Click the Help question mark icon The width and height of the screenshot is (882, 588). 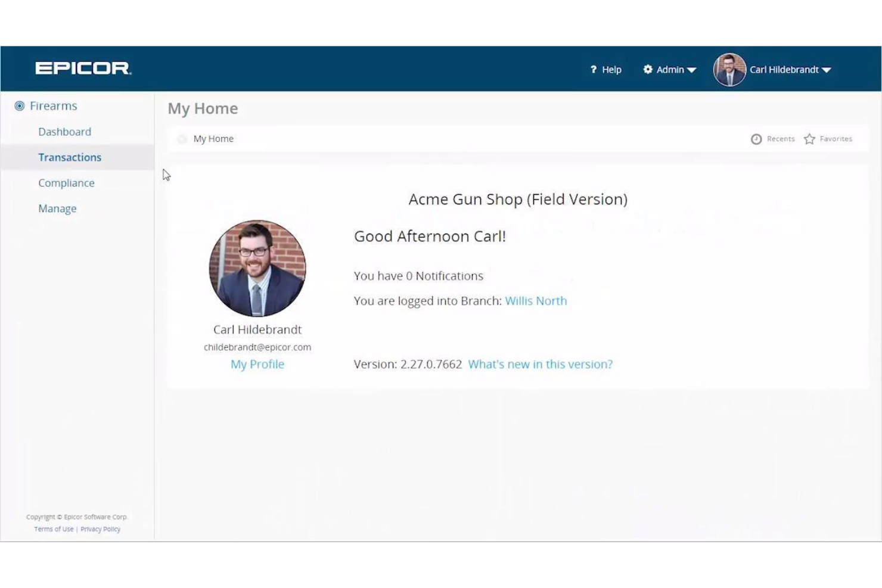click(x=594, y=70)
